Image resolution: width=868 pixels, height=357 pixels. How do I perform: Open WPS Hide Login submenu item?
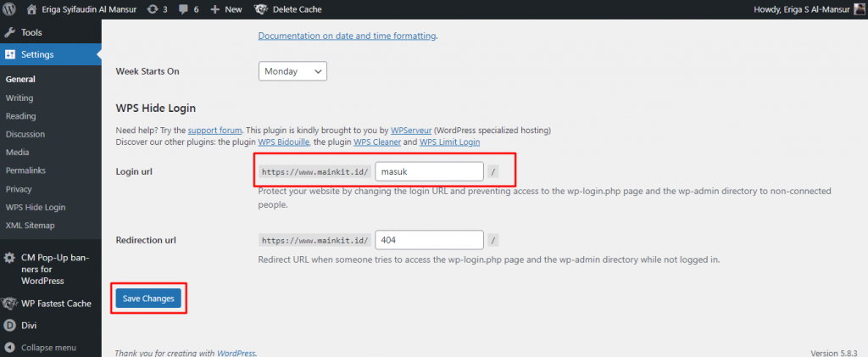(x=35, y=207)
